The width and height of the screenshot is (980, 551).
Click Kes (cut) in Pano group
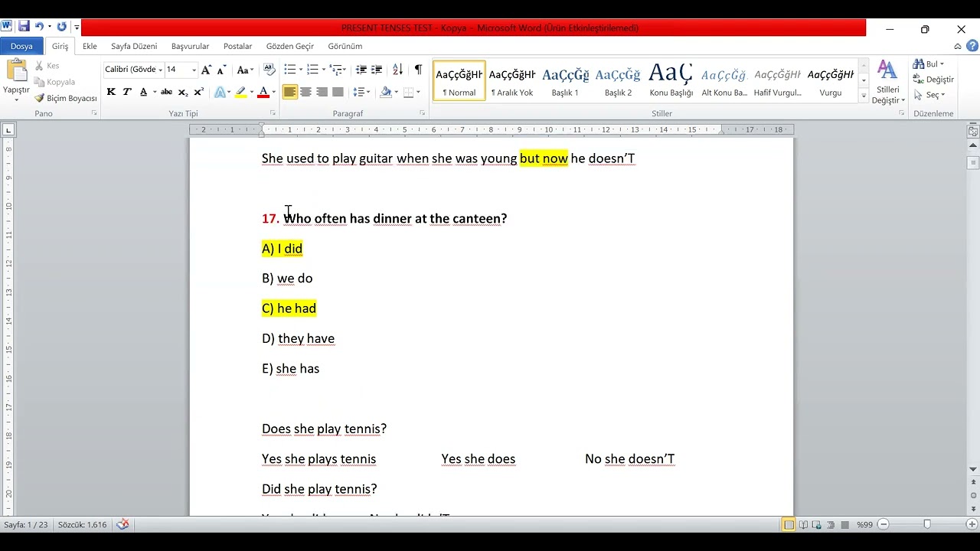click(47, 66)
